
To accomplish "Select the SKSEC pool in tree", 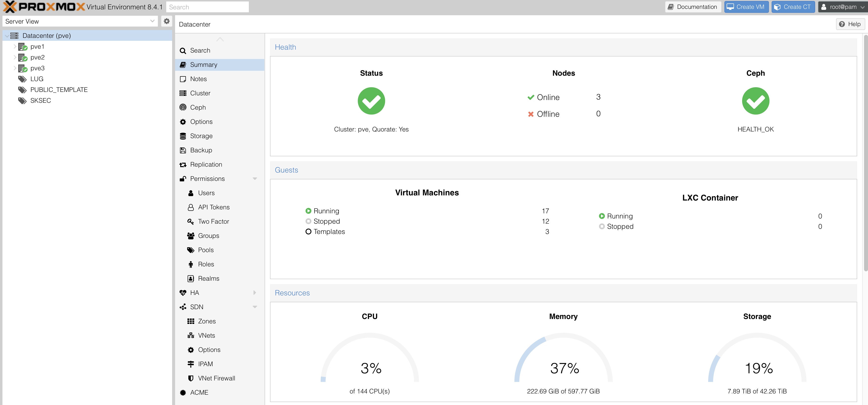I will (x=87, y=100).
